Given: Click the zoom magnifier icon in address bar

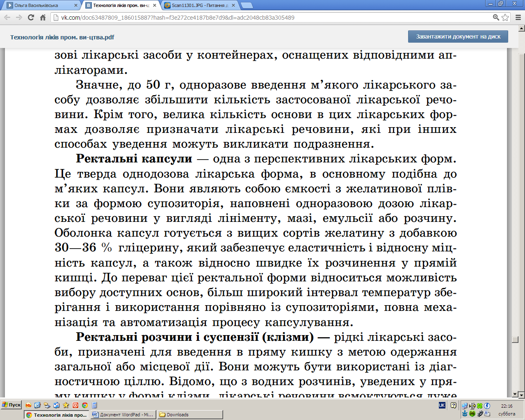Looking at the screenshot, I should coord(496,18).
